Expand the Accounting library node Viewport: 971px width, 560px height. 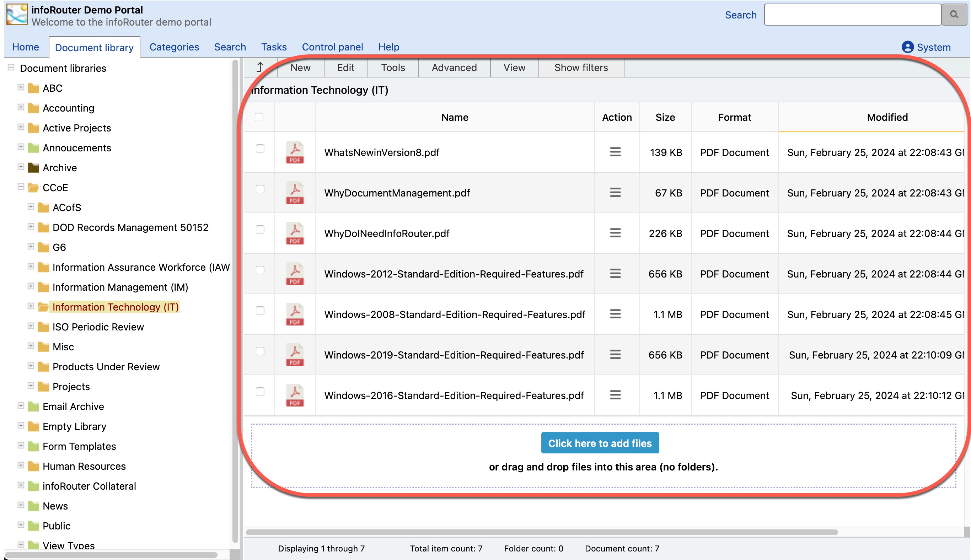click(x=21, y=107)
